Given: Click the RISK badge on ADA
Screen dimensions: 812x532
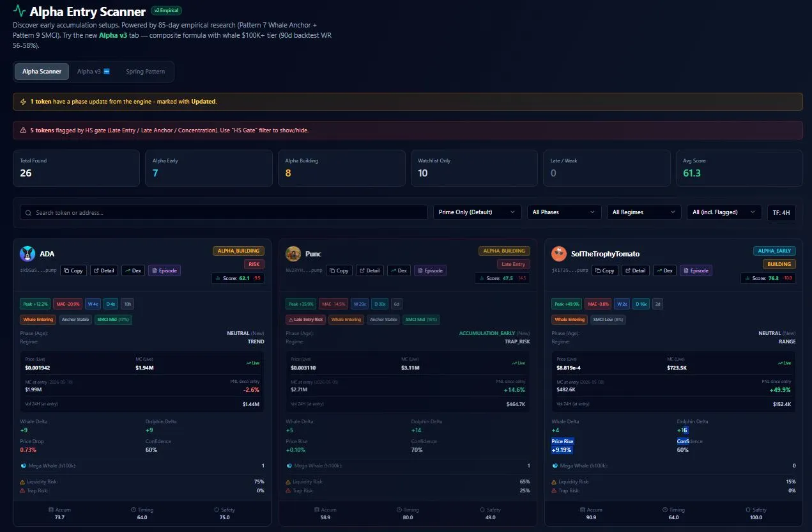Looking at the screenshot, I should (x=254, y=264).
